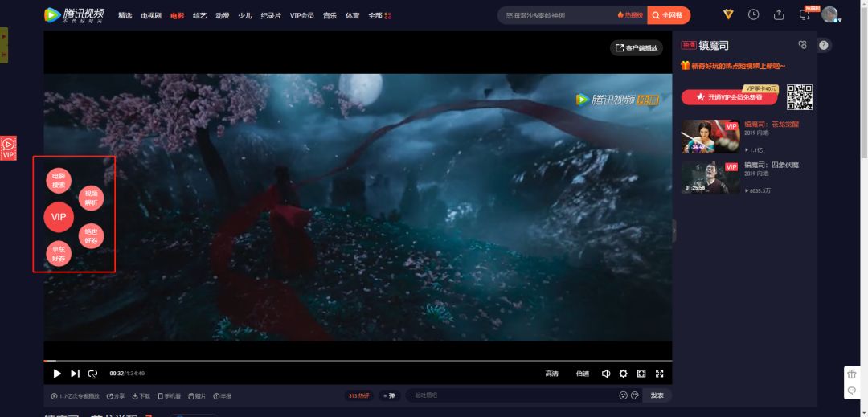Click the feedback chat icon at right edge
This screenshot has height=417, width=868.
(x=851, y=391)
